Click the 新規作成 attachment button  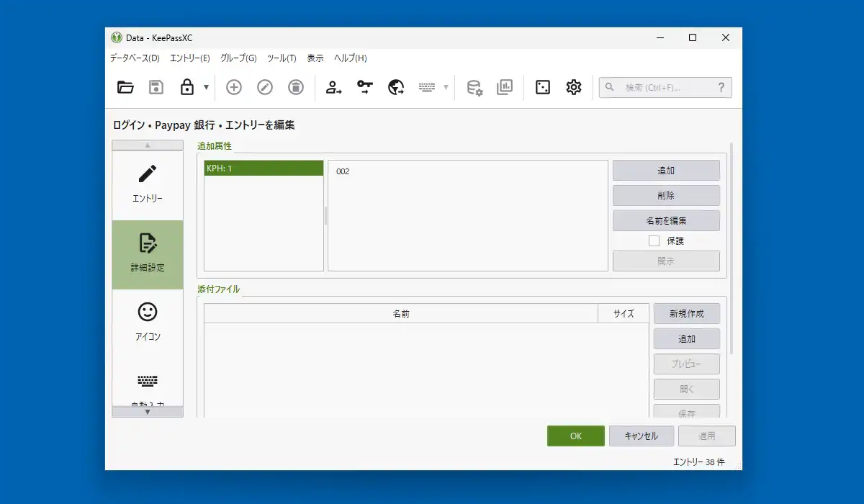click(686, 314)
